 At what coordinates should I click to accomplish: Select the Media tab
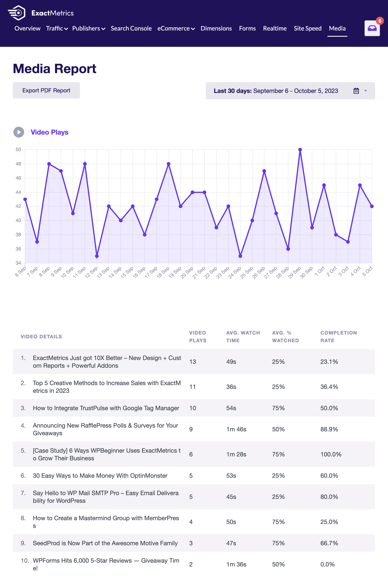coord(337,28)
